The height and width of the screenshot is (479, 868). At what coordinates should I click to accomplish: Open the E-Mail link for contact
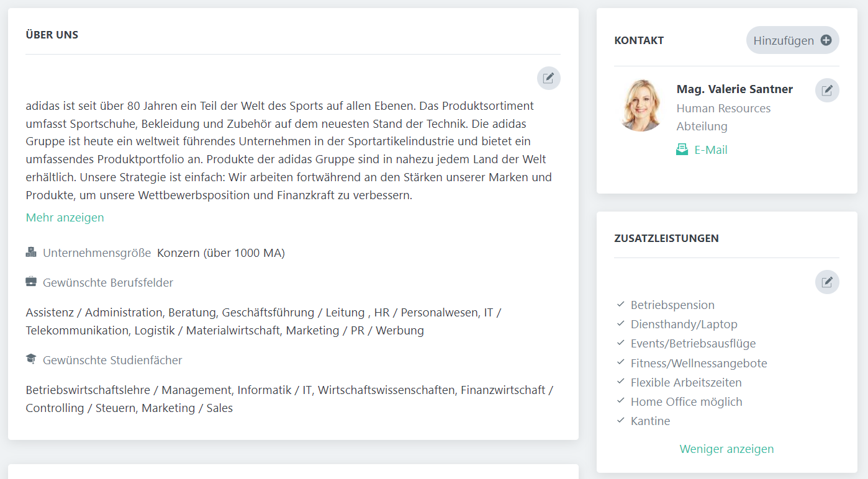711,150
